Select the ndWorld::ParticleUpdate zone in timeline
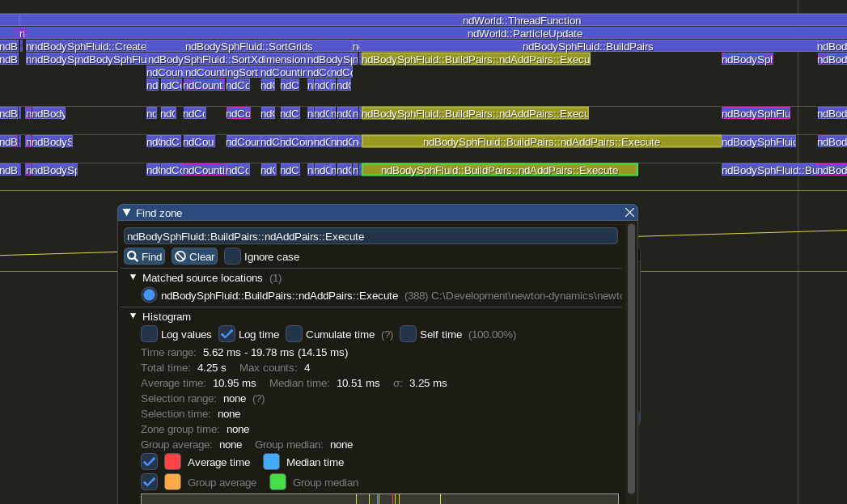This screenshot has height=504, width=847. (524, 33)
